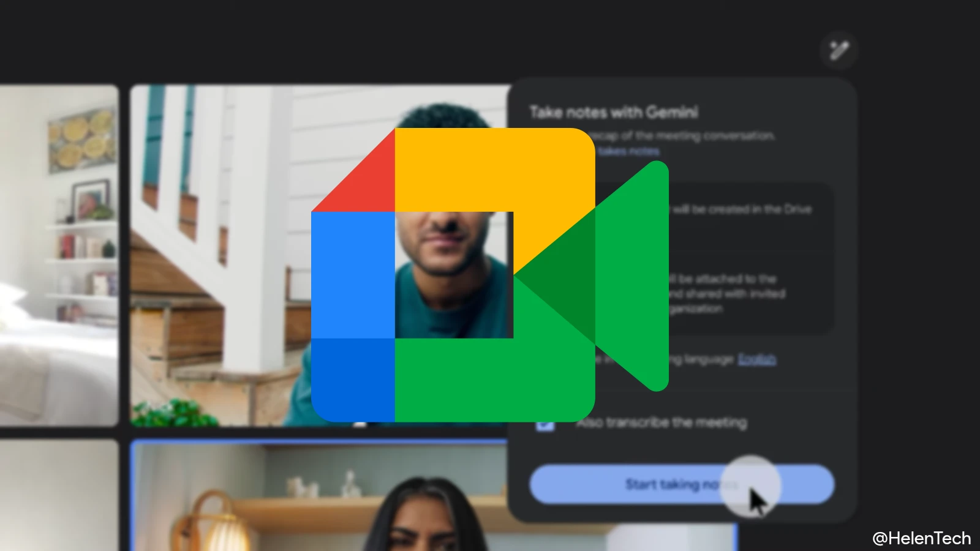
Task: Click the 'Also transcribe the meeting' label
Action: point(661,422)
